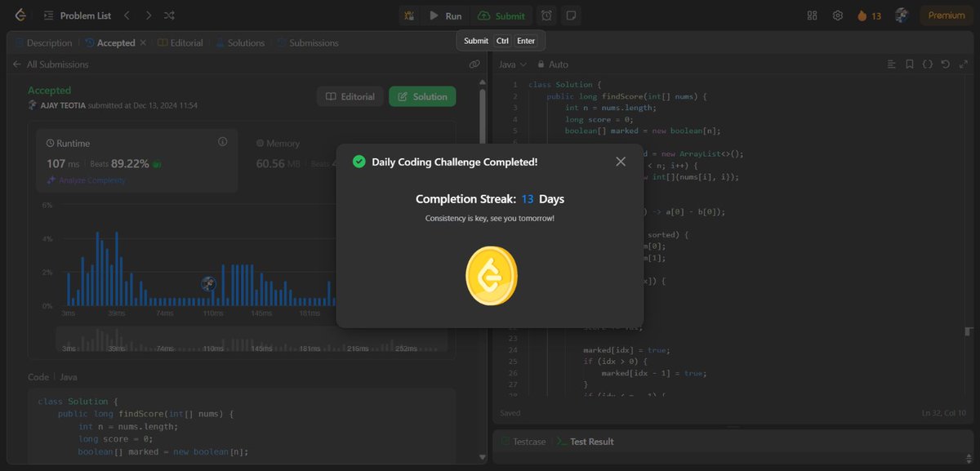Toggle the Auto lock setting
The height and width of the screenshot is (471, 980).
552,64
